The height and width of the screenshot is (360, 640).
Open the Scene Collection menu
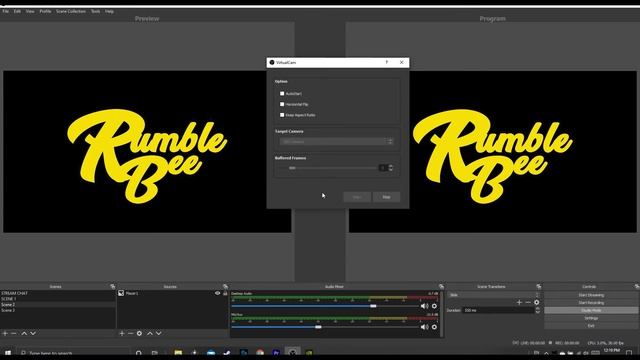point(71,11)
